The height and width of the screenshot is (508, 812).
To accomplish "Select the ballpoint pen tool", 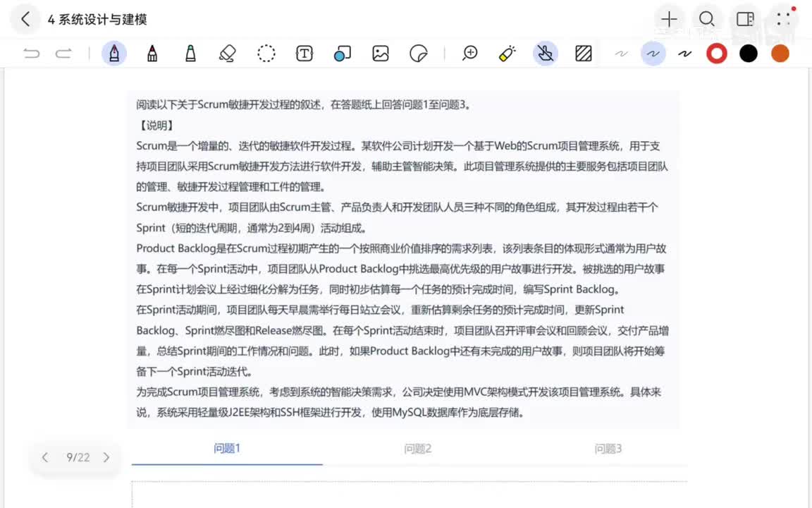I will click(152, 53).
